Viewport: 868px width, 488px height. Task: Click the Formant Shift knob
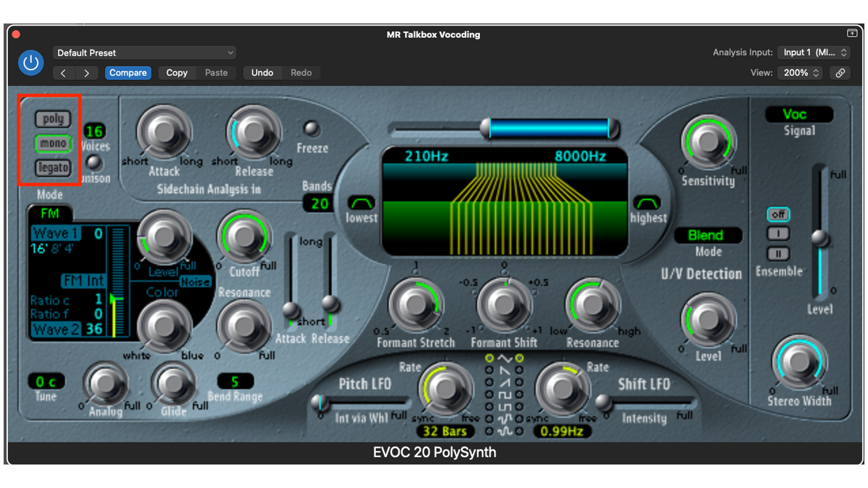[504, 305]
